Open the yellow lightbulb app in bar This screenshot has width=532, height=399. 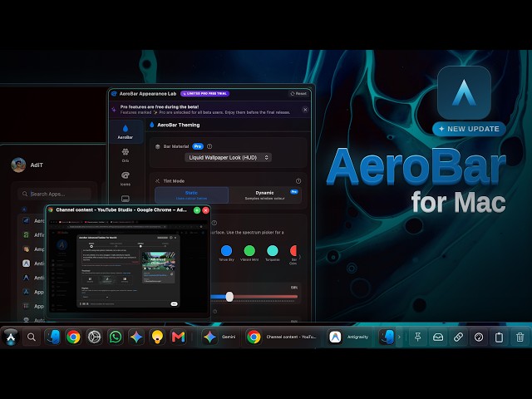pyautogui.click(x=157, y=337)
